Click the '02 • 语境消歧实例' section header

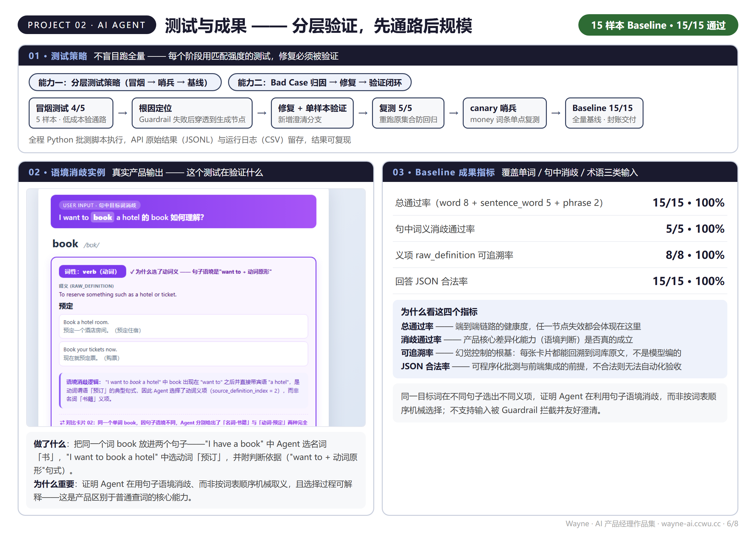pos(196,172)
